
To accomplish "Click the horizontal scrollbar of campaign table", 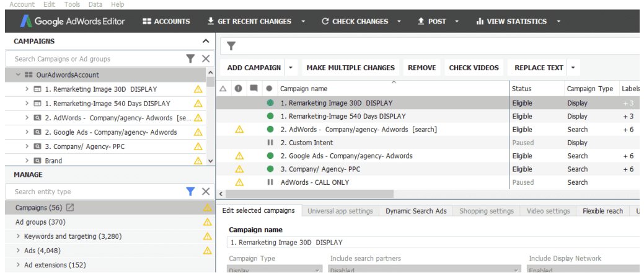I will point(309,194).
